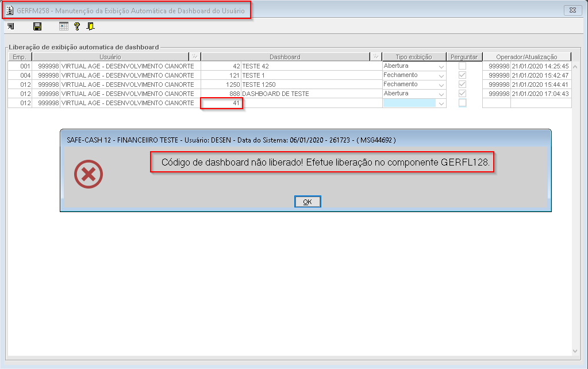Toggle Perguntar checkbox for DASHBOARD DE TESTE row
This screenshot has width=588, height=369.
click(462, 93)
